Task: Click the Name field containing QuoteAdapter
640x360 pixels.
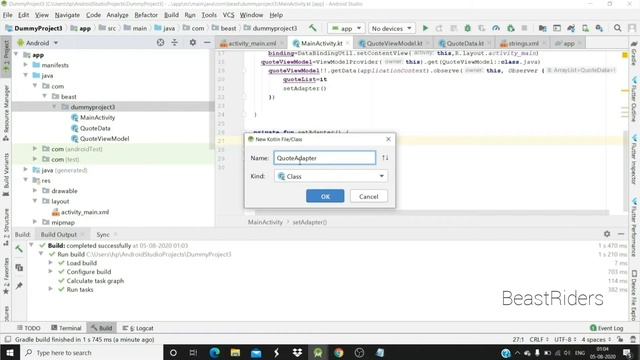Action: pyautogui.click(x=324, y=158)
